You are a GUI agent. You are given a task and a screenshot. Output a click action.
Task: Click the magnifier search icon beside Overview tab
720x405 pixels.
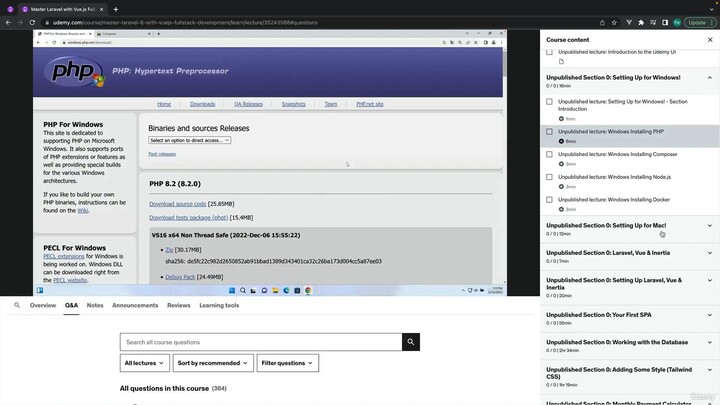click(17, 305)
